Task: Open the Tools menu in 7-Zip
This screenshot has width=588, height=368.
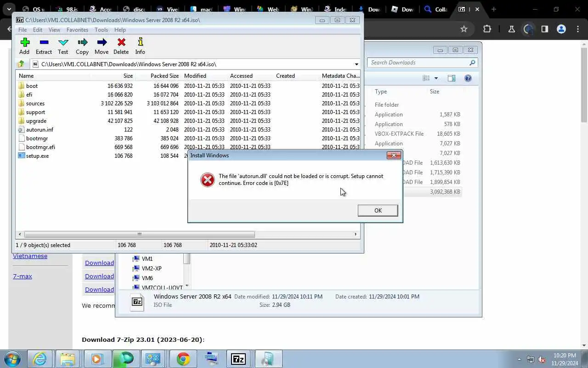Action: [x=101, y=30]
